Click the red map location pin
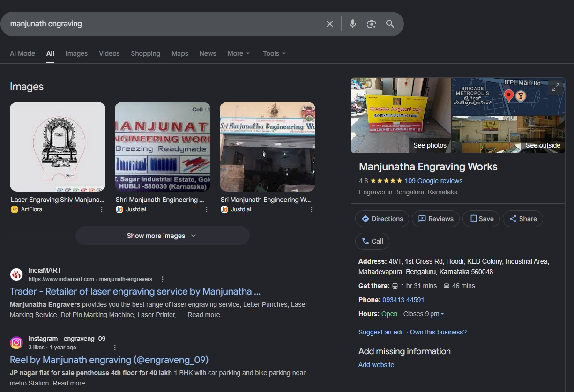The image size is (574, 392). 509,96
